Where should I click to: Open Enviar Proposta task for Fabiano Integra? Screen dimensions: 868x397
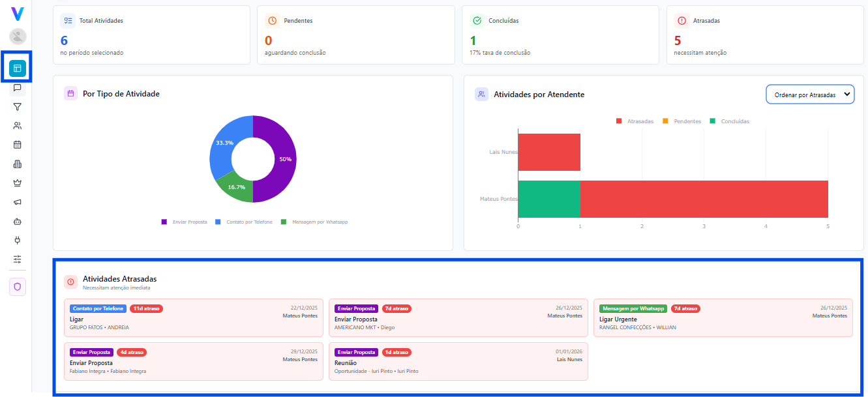coord(194,361)
